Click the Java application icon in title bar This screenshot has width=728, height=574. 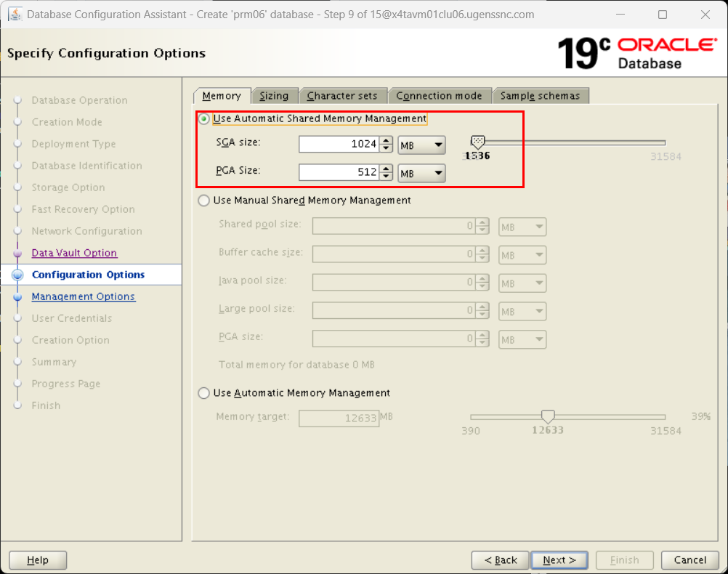15,15
